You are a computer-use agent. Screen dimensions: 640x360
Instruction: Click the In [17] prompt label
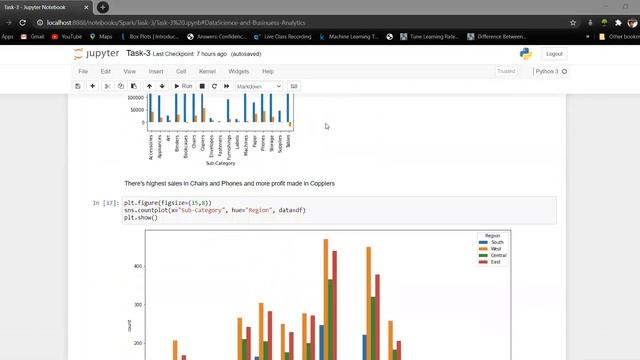(x=106, y=203)
